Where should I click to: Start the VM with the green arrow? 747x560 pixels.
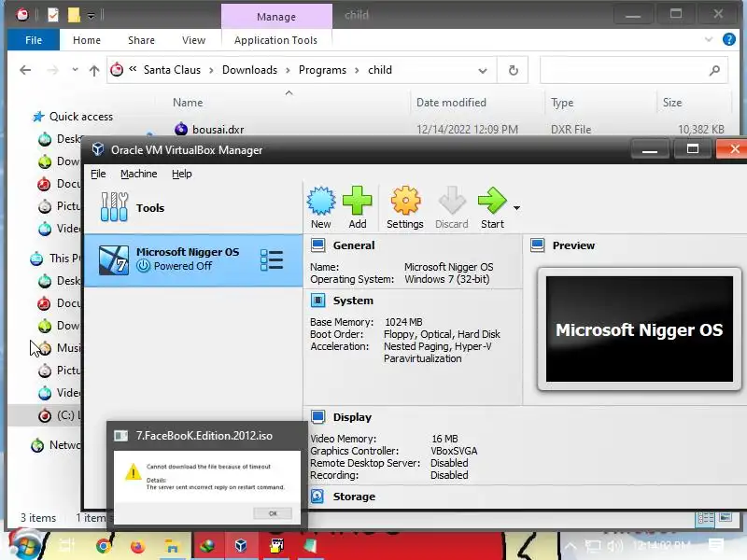coord(492,202)
